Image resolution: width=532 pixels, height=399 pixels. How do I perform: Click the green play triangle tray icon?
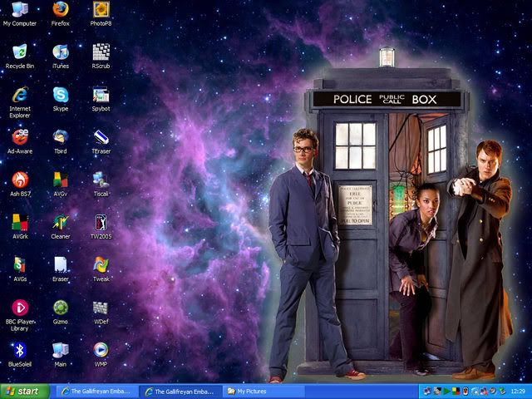coord(447,392)
